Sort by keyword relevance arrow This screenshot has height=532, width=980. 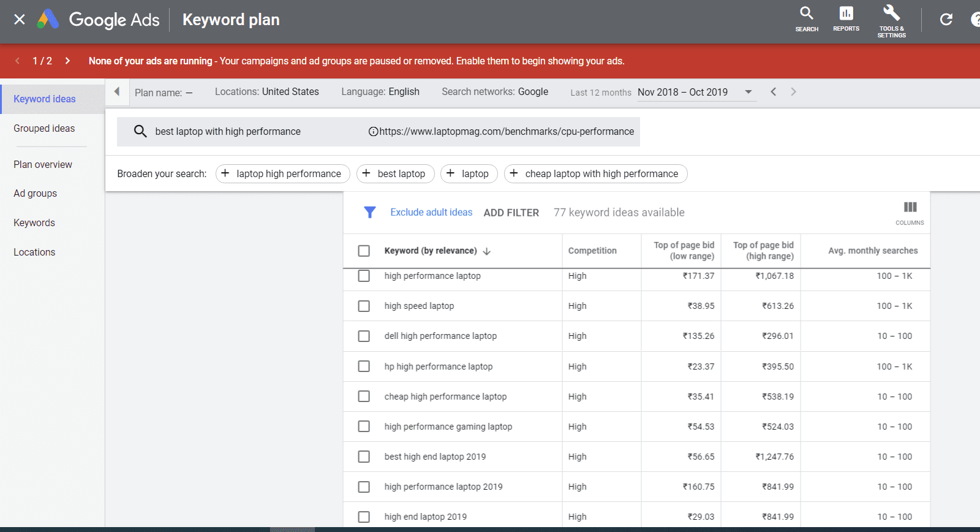(x=487, y=251)
